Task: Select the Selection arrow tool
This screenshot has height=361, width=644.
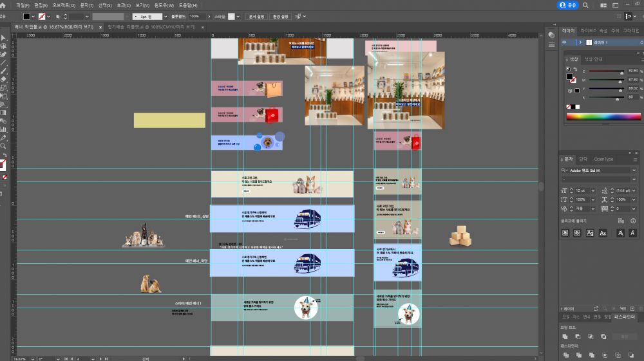Action: click(3, 38)
